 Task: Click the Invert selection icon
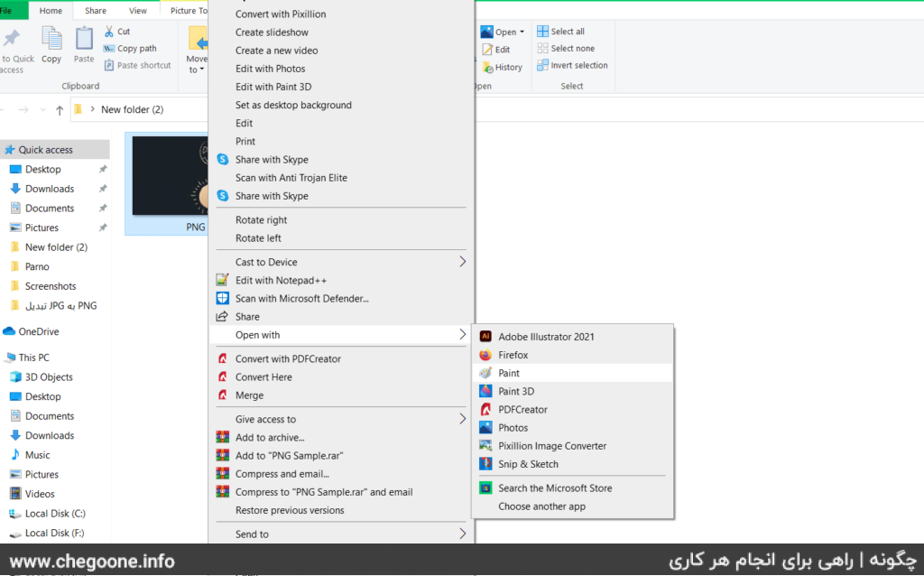click(x=542, y=65)
